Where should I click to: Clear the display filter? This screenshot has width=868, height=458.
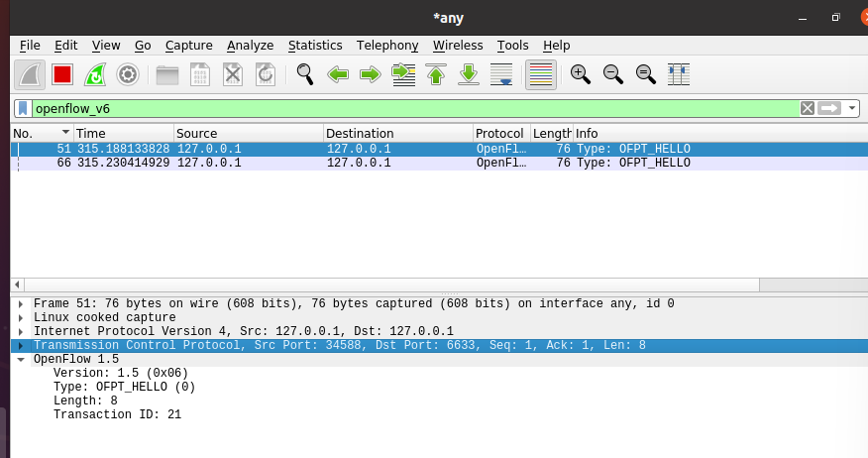click(x=808, y=108)
